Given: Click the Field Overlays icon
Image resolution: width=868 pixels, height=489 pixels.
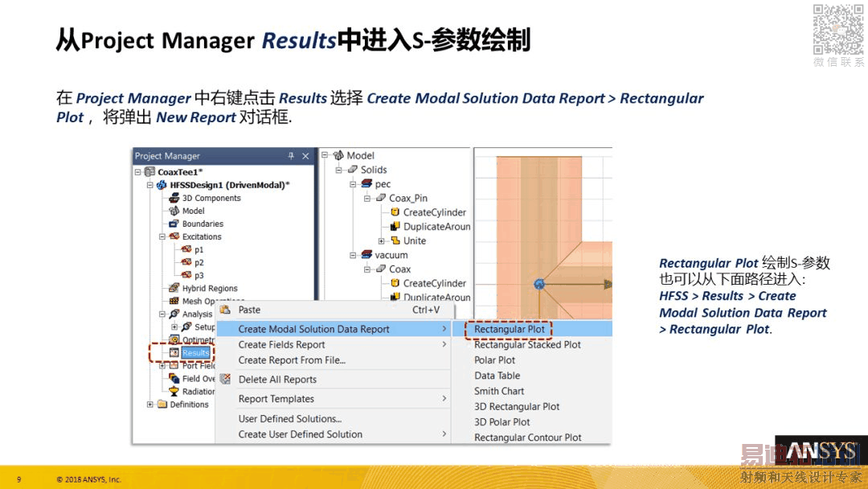Looking at the screenshot, I should click(174, 378).
